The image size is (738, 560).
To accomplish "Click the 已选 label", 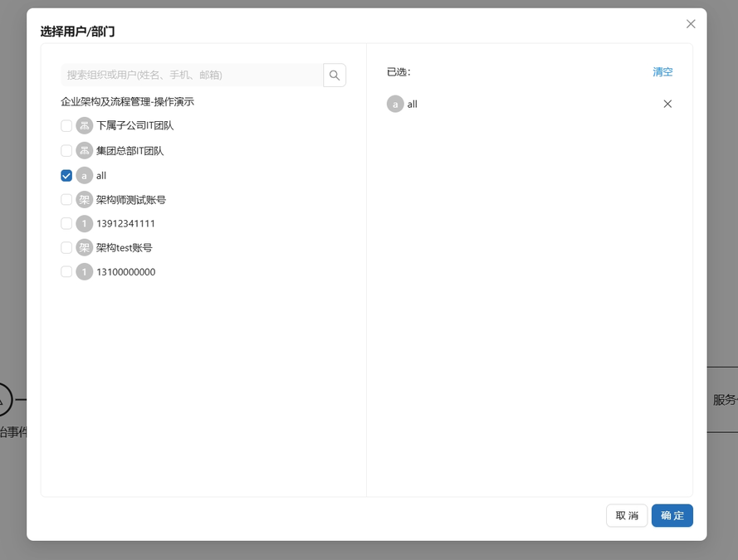I will pyautogui.click(x=398, y=72).
